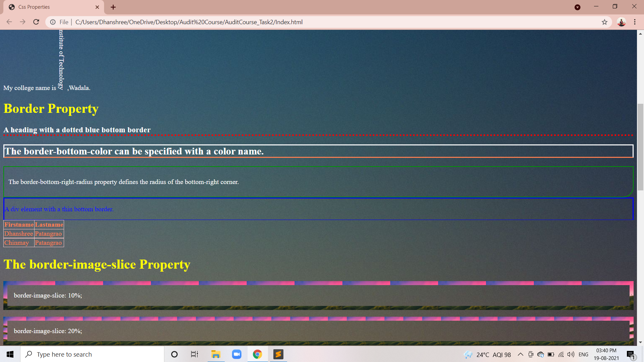Open the Chrome profile avatar
The height and width of the screenshot is (362, 644).
point(621,22)
